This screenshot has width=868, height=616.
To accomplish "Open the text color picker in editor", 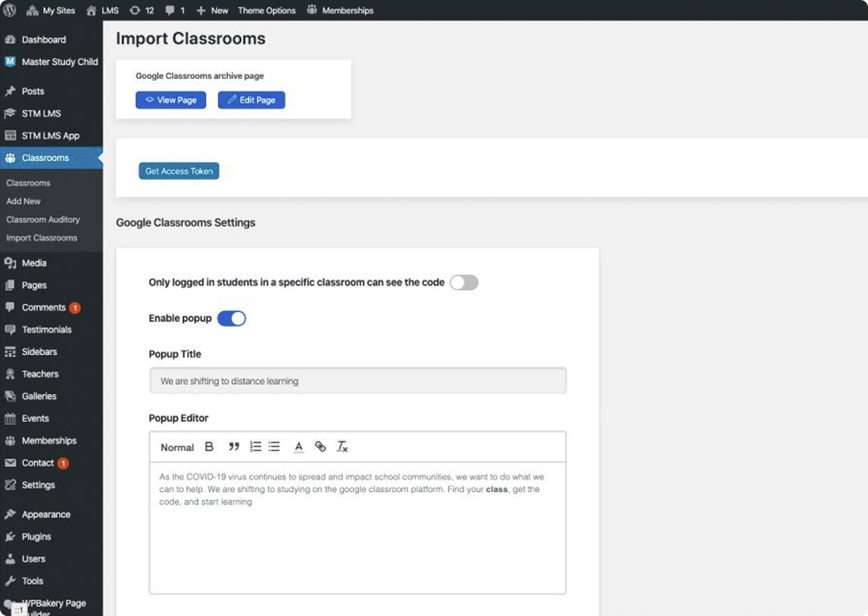I will [299, 447].
